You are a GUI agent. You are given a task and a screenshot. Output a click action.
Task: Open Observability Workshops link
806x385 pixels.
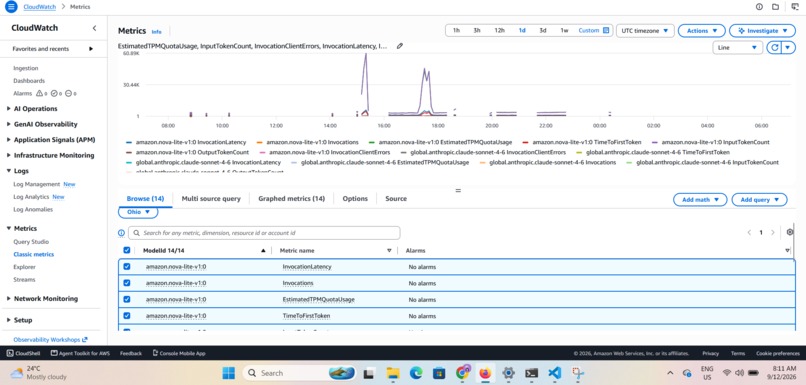50,340
